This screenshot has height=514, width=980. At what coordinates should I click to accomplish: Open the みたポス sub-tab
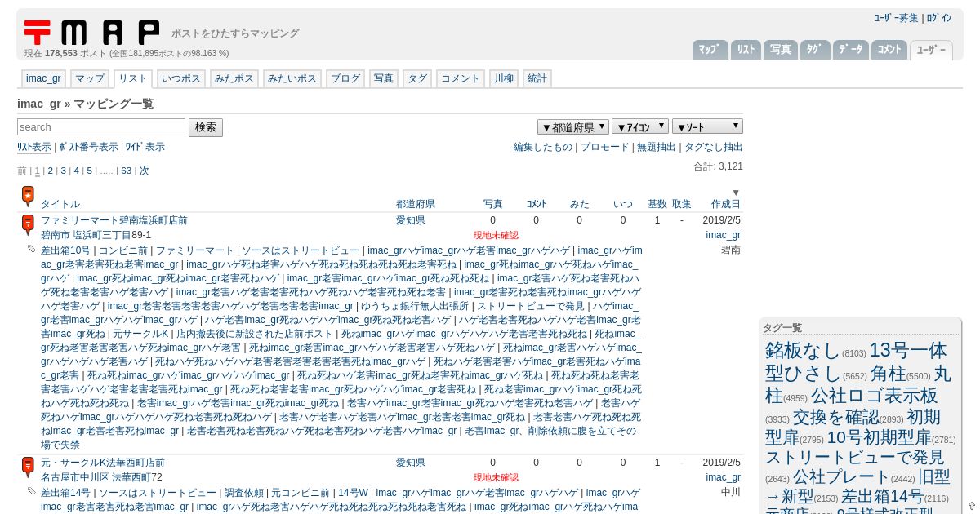pos(234,78)
